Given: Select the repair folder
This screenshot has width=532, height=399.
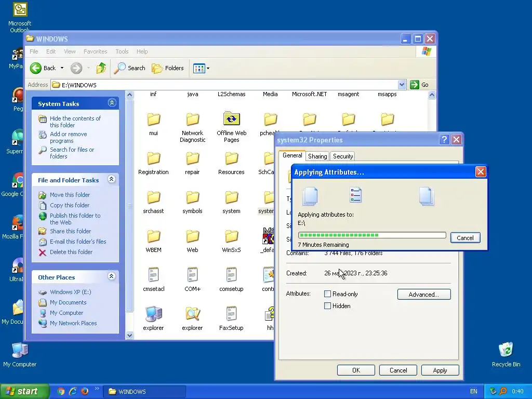Looking at the screenshot, I should coord(192,158).
